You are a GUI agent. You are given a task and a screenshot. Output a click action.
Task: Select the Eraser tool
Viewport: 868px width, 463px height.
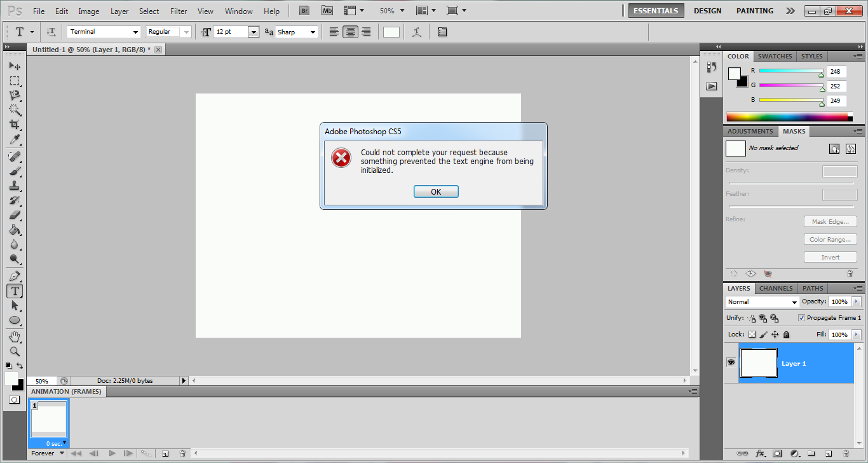click(15, 215)
